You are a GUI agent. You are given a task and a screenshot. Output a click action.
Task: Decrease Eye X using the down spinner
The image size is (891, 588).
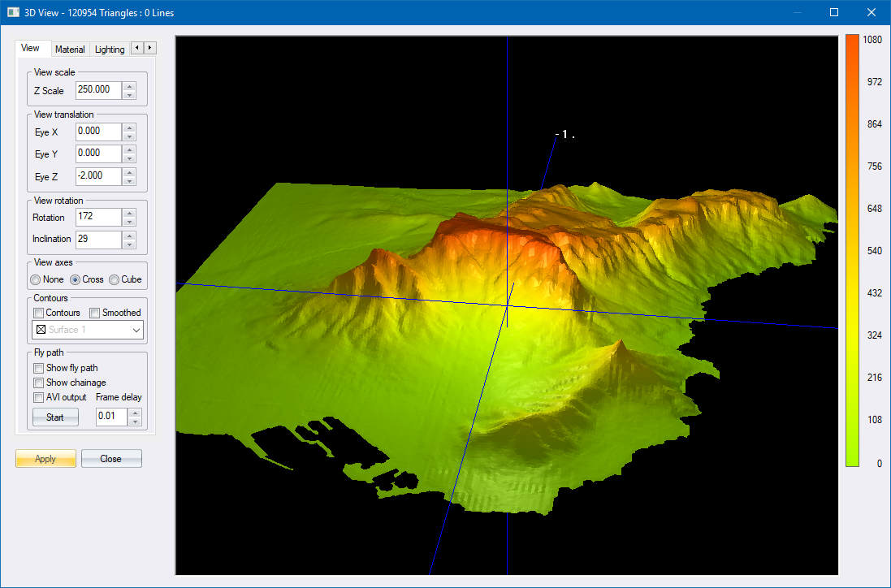pos(128,136)
